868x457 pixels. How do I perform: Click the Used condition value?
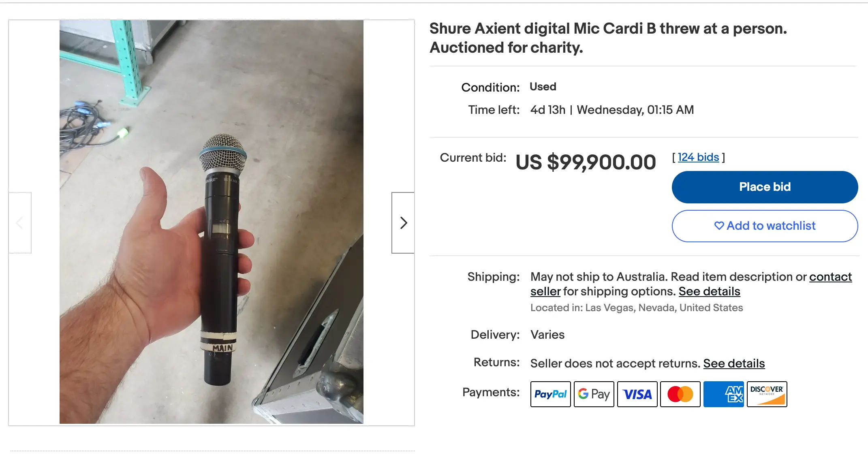pyautogui.click(x=543, y=87)
